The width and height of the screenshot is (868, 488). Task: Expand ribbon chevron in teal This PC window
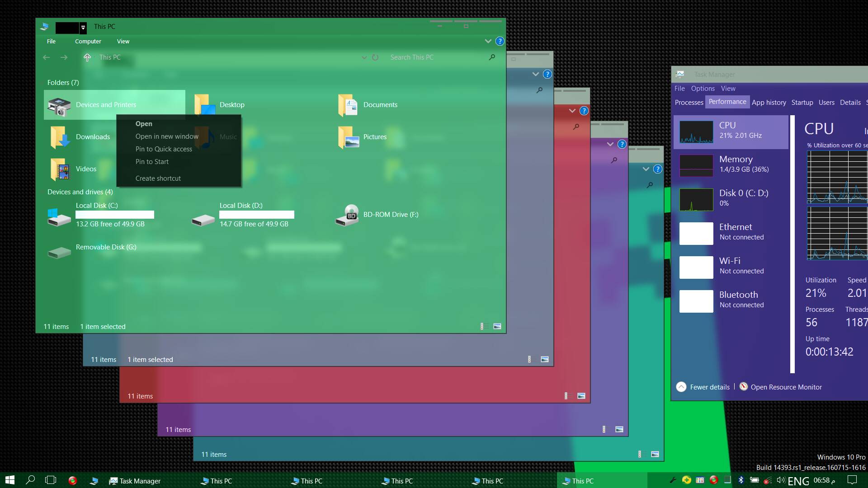click(646, 169)
